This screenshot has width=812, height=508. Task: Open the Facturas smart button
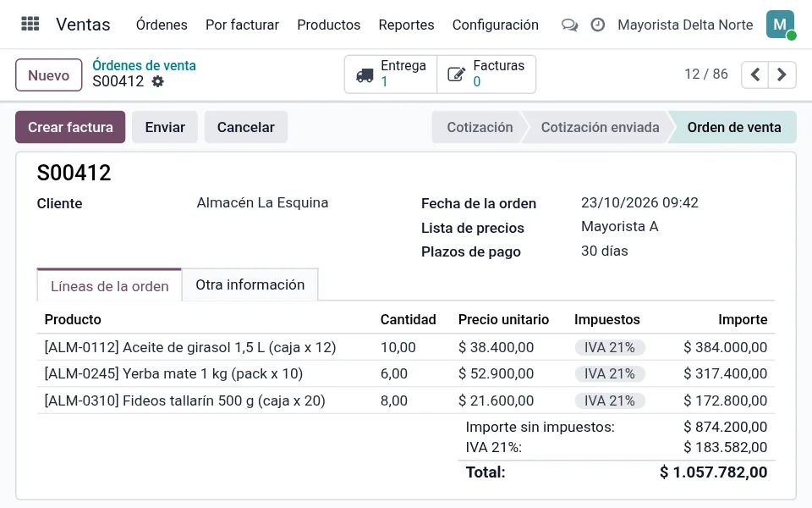click(486, 75)
